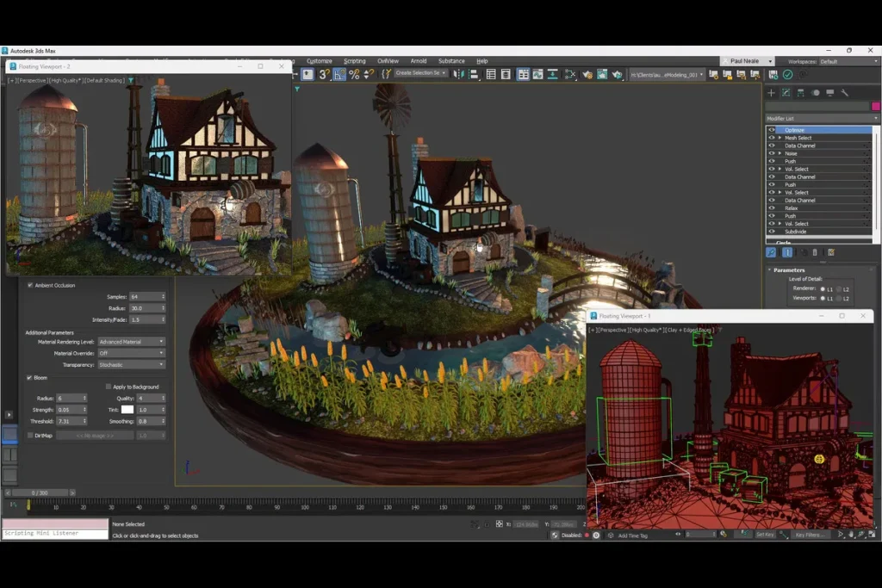Toggle visibility of Subdivide modifier
The image size is (882, 588).
772,231
